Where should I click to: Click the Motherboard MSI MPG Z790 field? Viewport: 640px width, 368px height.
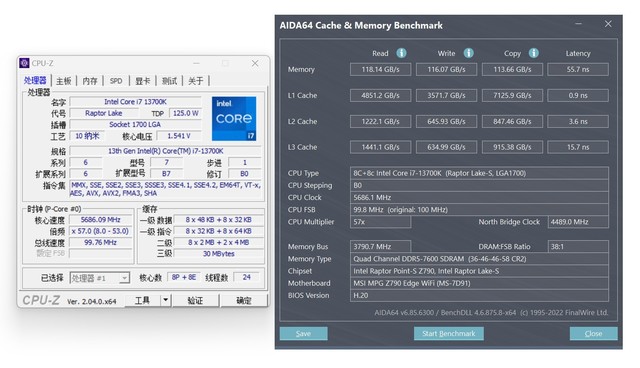point(479,283)
